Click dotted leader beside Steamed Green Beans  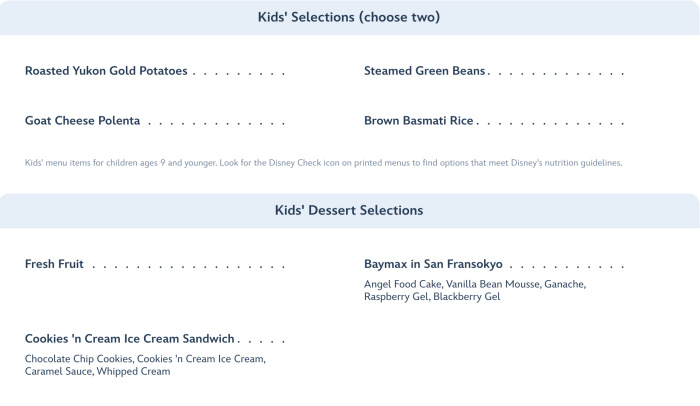[x=557, y=72]
